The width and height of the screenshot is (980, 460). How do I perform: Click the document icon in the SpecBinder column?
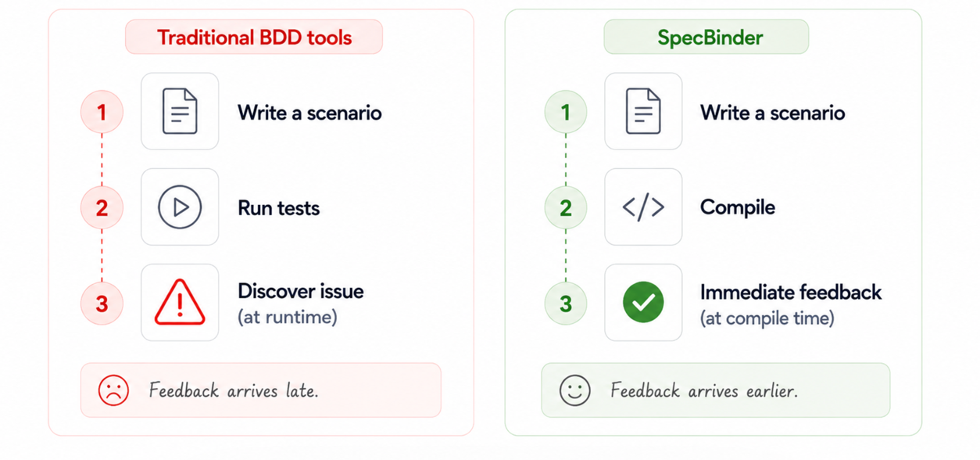(643, 112)
